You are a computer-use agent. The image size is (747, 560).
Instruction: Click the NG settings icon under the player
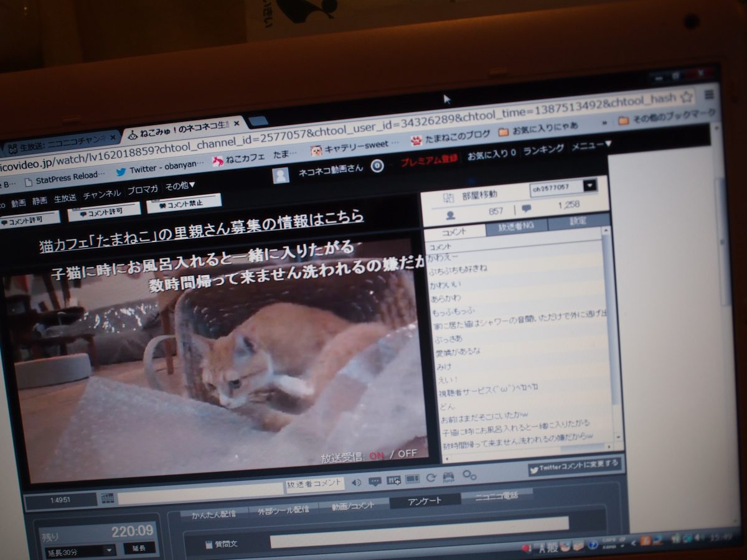coord(393,480)
